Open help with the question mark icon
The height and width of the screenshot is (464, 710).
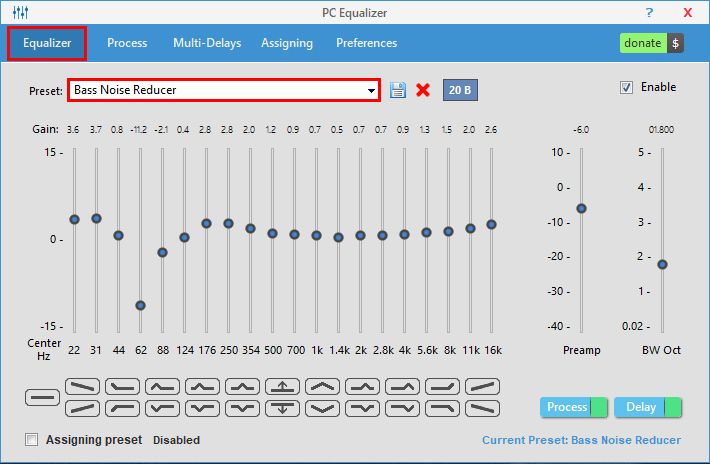click(649, 12)
